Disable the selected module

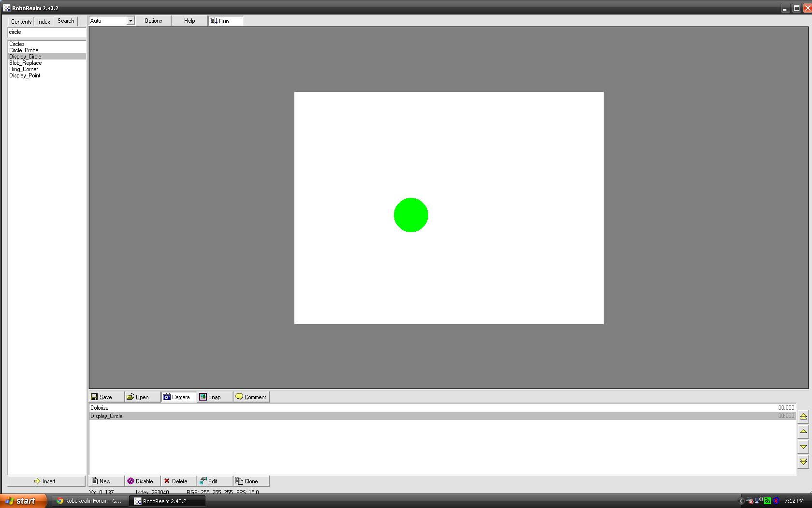point(140,481)
